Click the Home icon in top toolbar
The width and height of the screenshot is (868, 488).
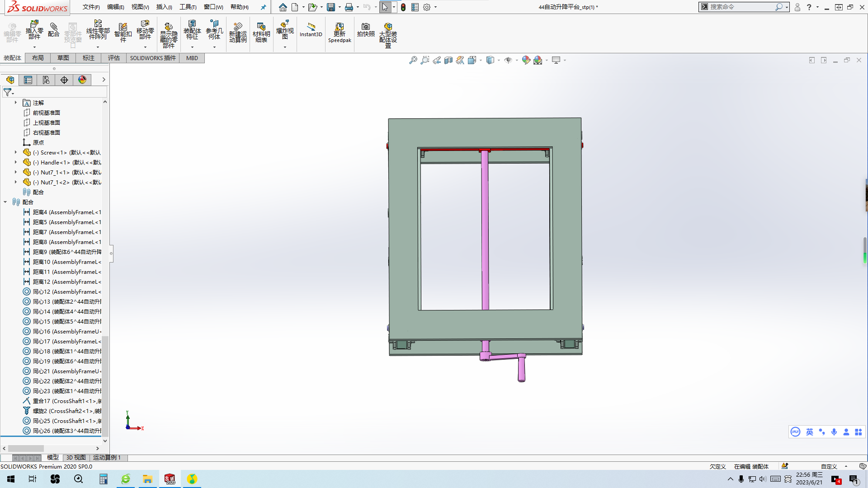point(283,7)
